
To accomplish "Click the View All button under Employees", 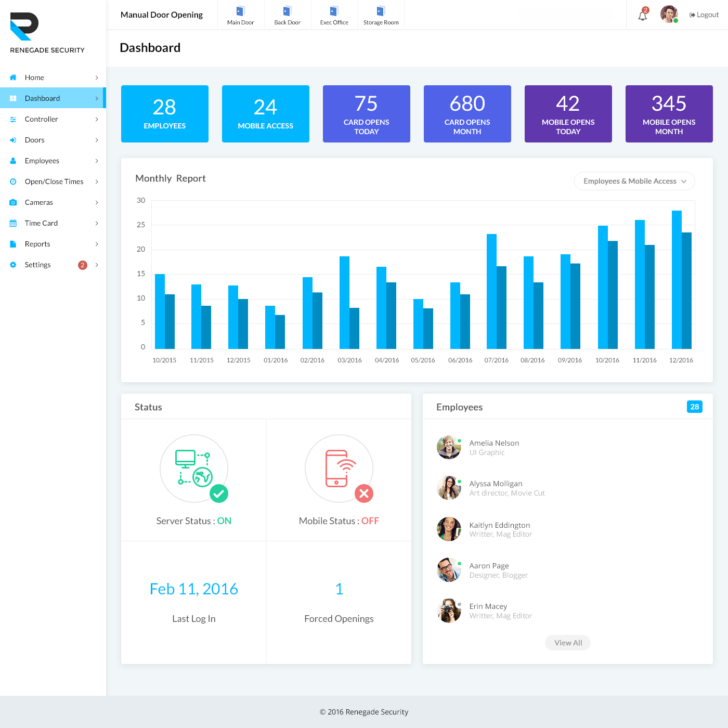I will [x=567, y=642].
